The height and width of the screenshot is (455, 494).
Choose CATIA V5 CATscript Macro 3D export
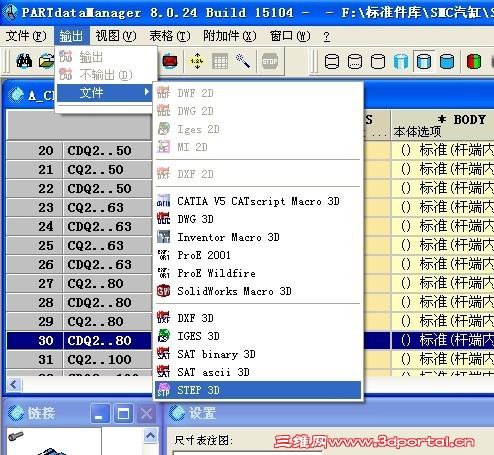[x=258, y=201]
